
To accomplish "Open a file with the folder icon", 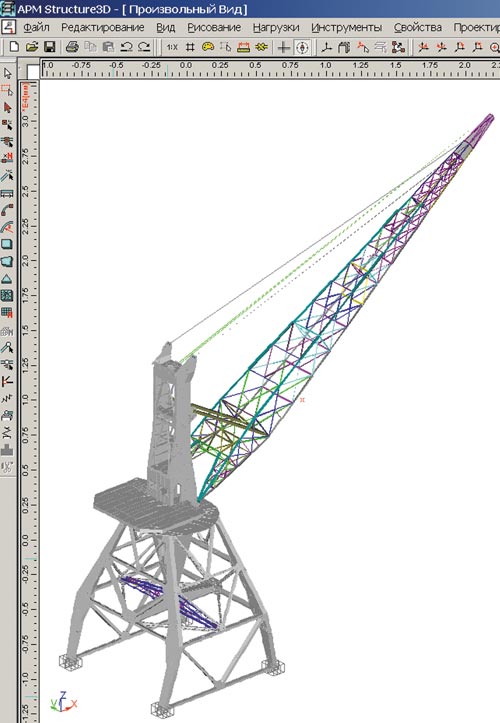I will click(31, 47).
